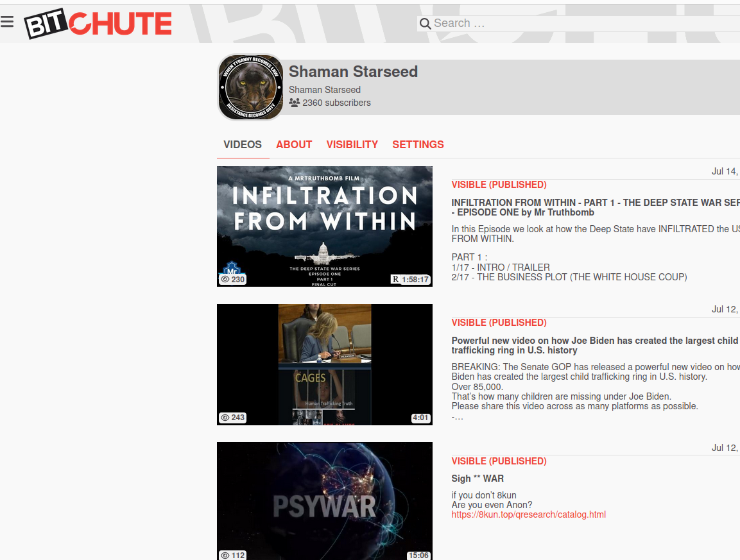Screen dimensions: 740x560
Task: Click the 'Over 85,000.' description line
Action: (477, 386)
